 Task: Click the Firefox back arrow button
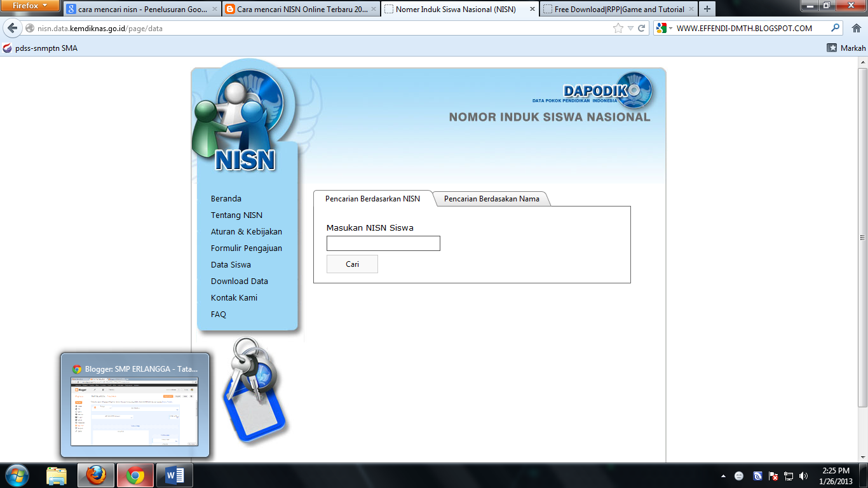coord(11,28)
